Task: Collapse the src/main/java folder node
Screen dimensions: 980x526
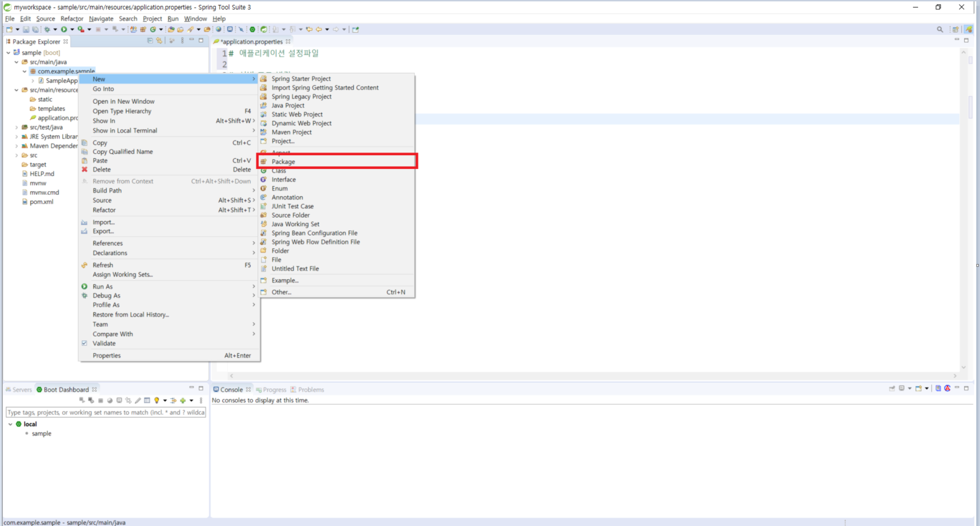Action: click(16, 62)
